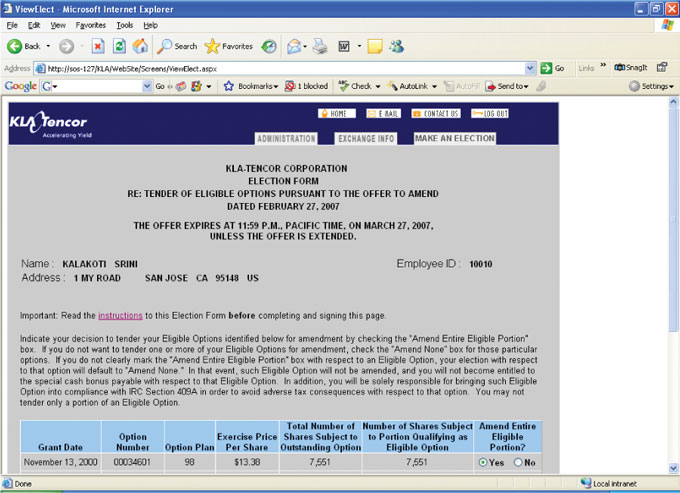680x493 pixels.
Task: Open the Google toolbar Settings dropdown
Action: (652, 87)
